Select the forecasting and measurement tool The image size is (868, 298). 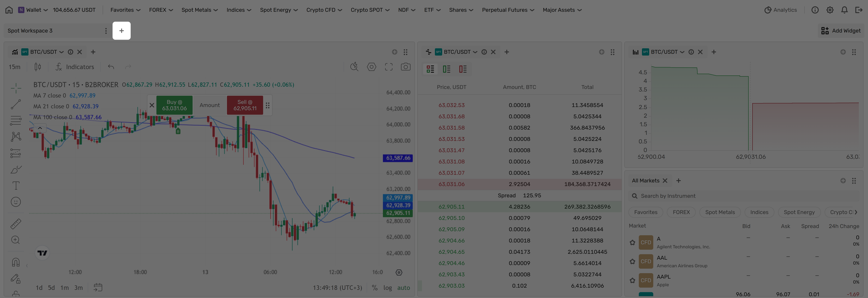(16, 153)
